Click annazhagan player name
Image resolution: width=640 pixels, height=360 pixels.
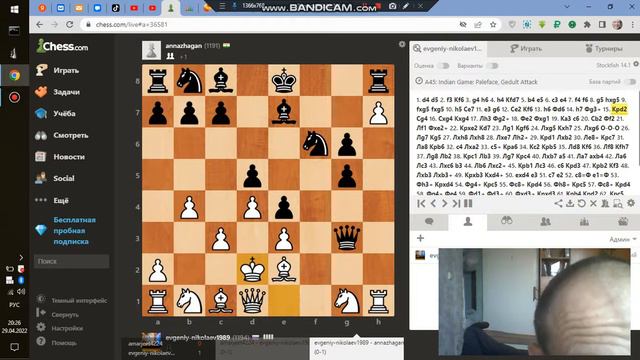pos(184,46)
